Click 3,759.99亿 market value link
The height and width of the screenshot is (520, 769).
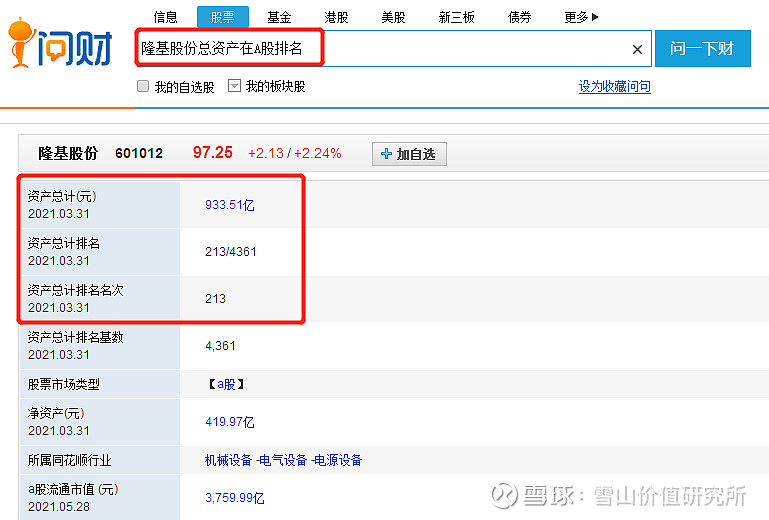click(234, 498)
